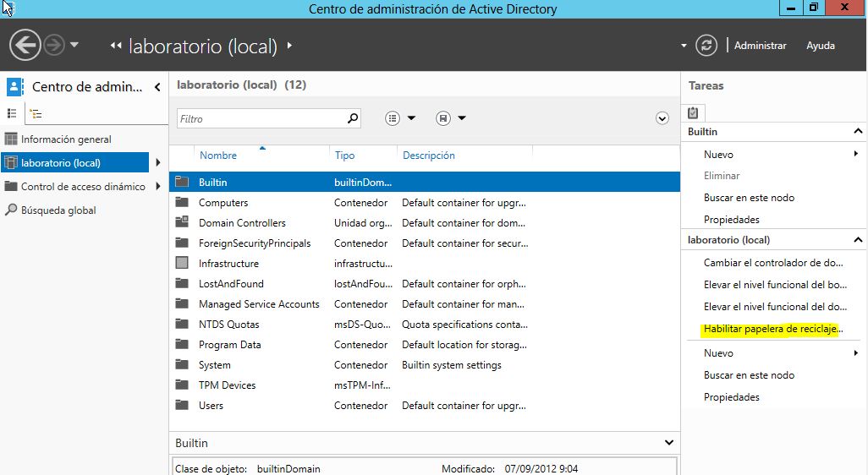Viewport: 868px width, 475px height.
Task: Click the Domain Controllers OU icon
Action: pos(182,222)
